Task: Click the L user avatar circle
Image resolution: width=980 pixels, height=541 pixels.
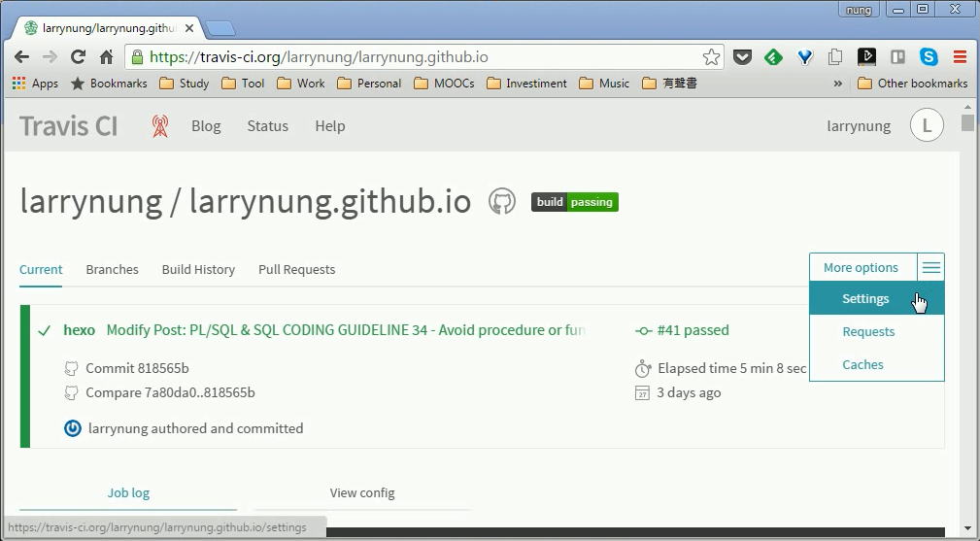Action: click(927, 125)
